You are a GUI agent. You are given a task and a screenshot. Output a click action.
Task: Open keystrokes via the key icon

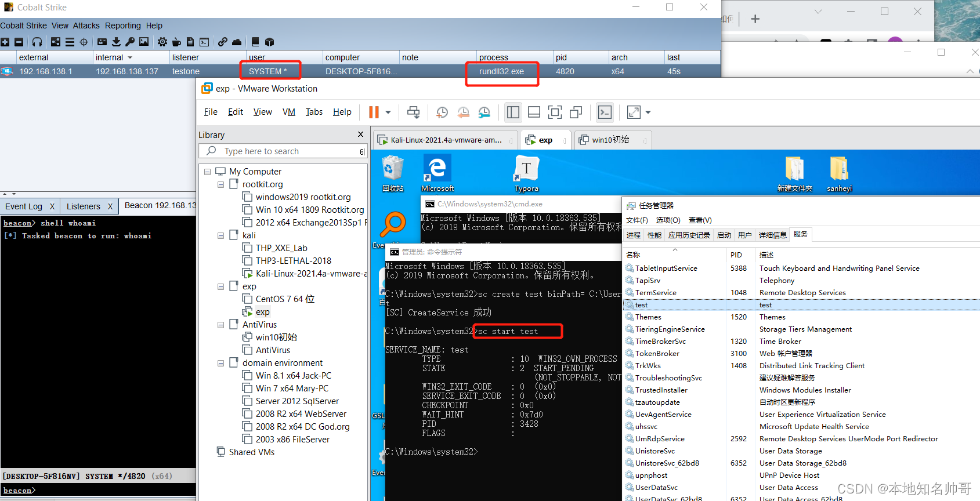tap(130, 42)
